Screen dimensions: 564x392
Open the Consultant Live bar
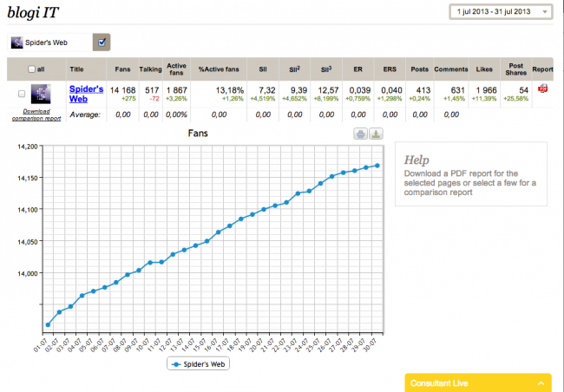(x=478, y=382)
